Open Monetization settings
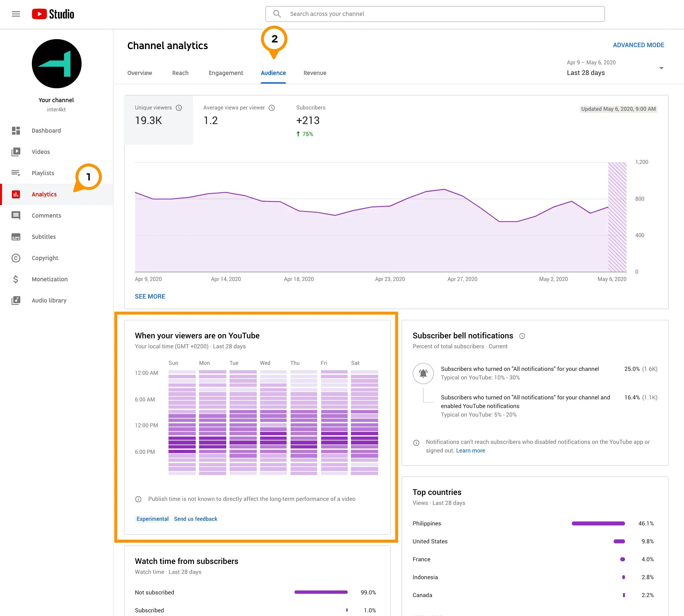 coord(49,279)
